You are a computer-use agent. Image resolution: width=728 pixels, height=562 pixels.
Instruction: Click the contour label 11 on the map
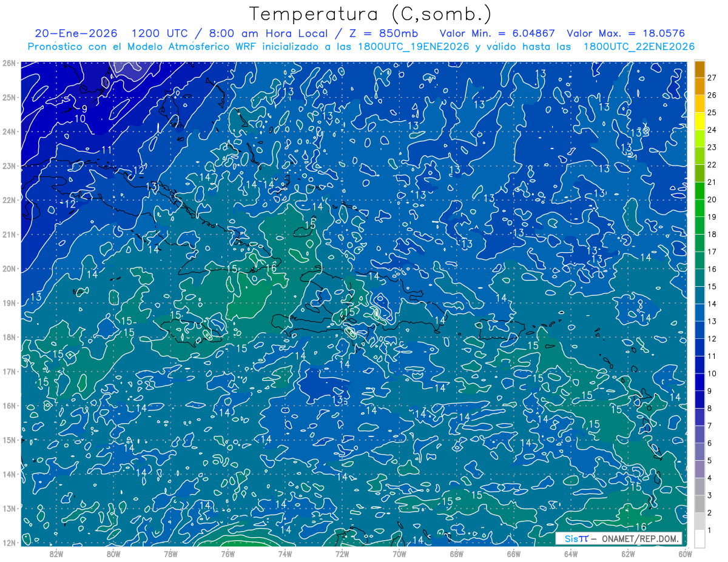(x=106, y=150)
